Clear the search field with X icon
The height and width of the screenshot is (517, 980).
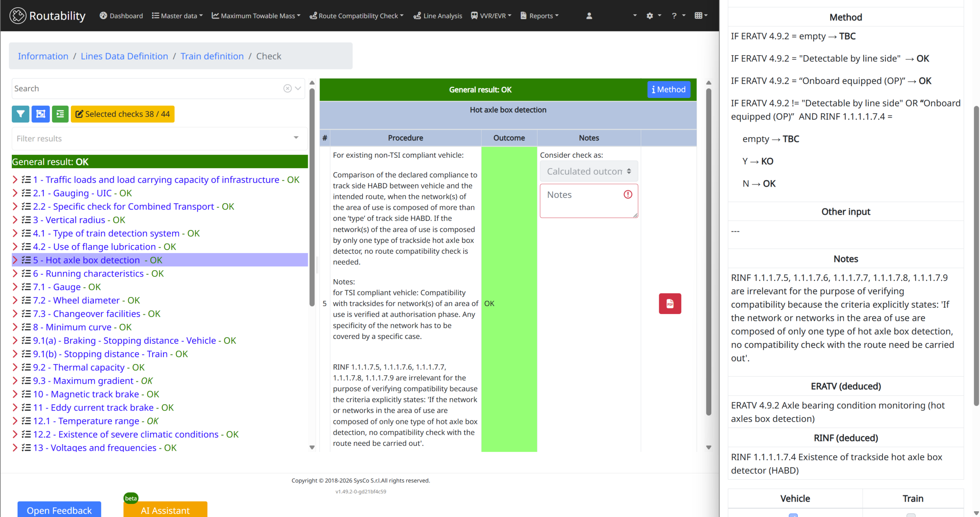pyautogui.click(x=287, y=88)
